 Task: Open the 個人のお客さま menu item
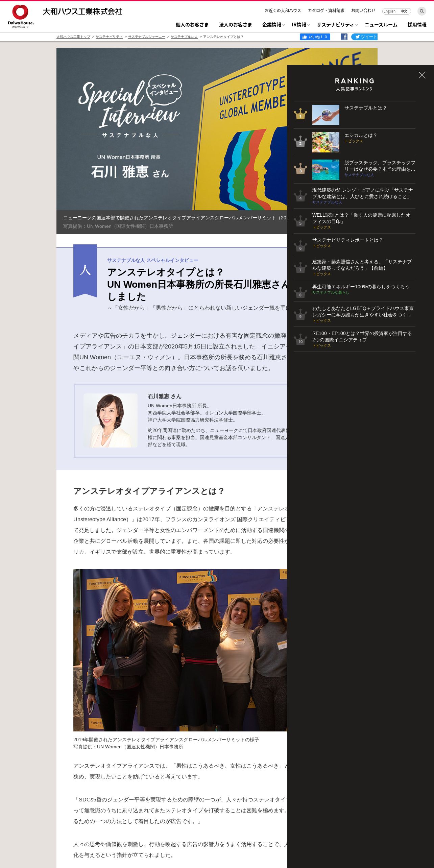[x=192, y=25]
